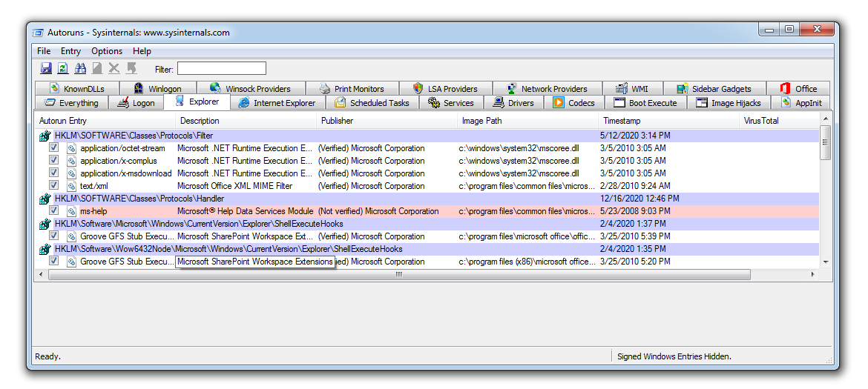Switch to the Winsock Providers tab
868x389 pixels.
coord(250,88)
